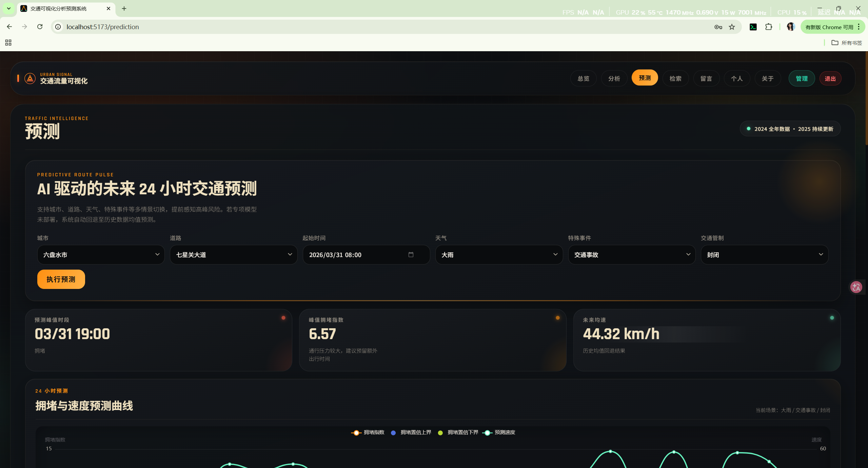Open the calendar picker in start time field

[411, 255]
